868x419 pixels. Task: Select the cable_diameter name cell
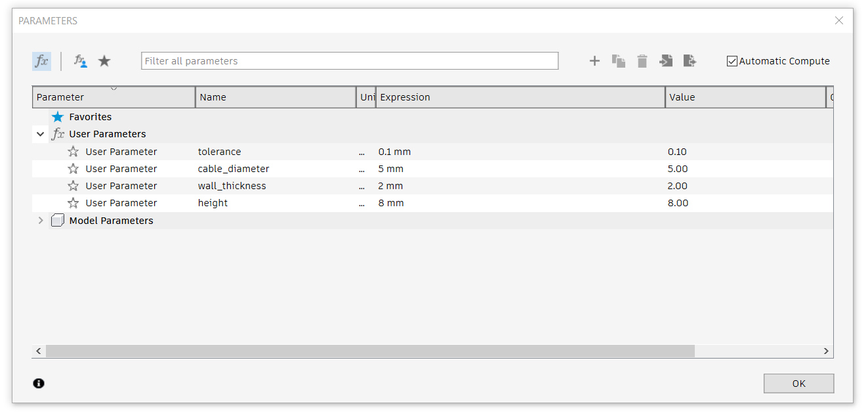[276, 169]
